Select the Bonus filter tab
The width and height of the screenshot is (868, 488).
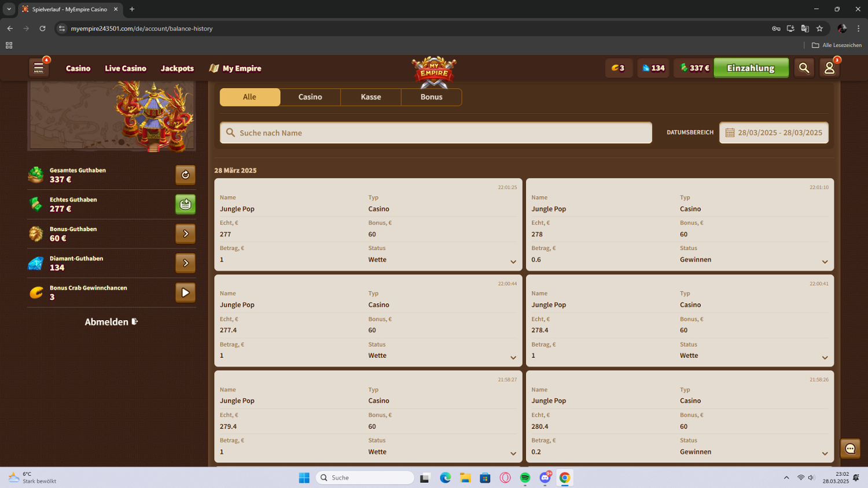pos(431,97)
